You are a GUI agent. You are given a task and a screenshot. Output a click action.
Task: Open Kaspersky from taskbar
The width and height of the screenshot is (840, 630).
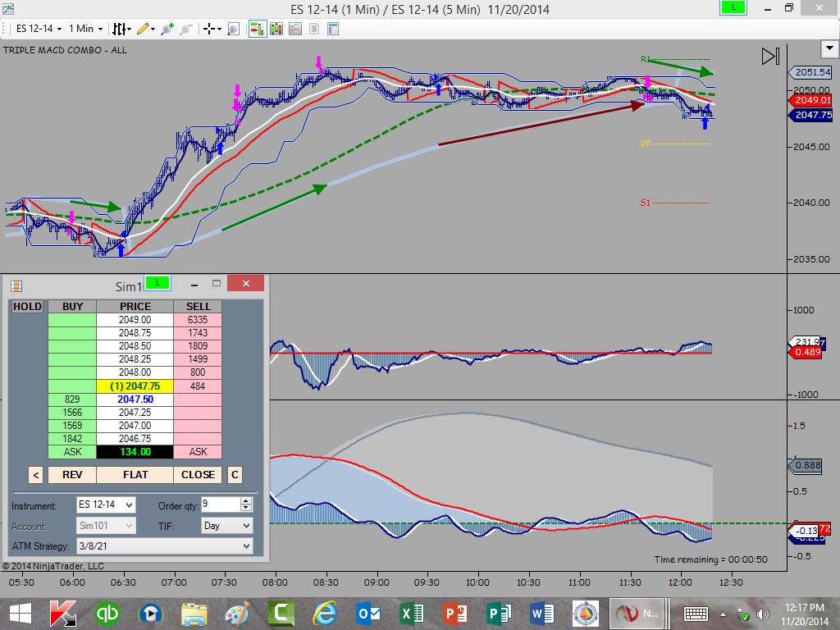[x=63, y=614]
